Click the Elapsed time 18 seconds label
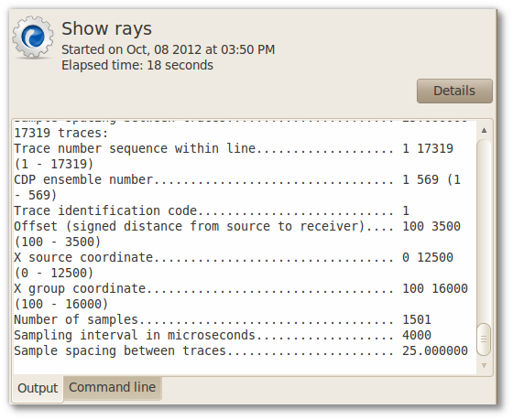Viewport: 513px width, 420px height. pos(137,65)
